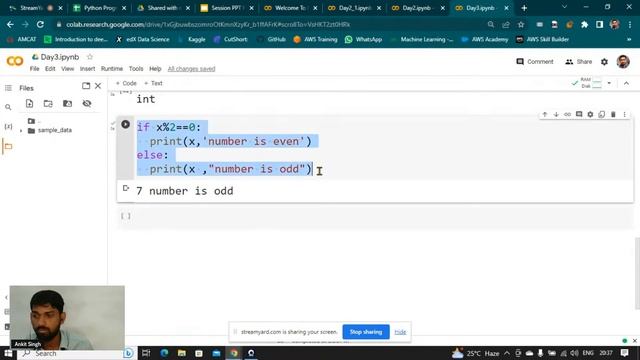Open find and replace sidebar icon

pos(8,107)
